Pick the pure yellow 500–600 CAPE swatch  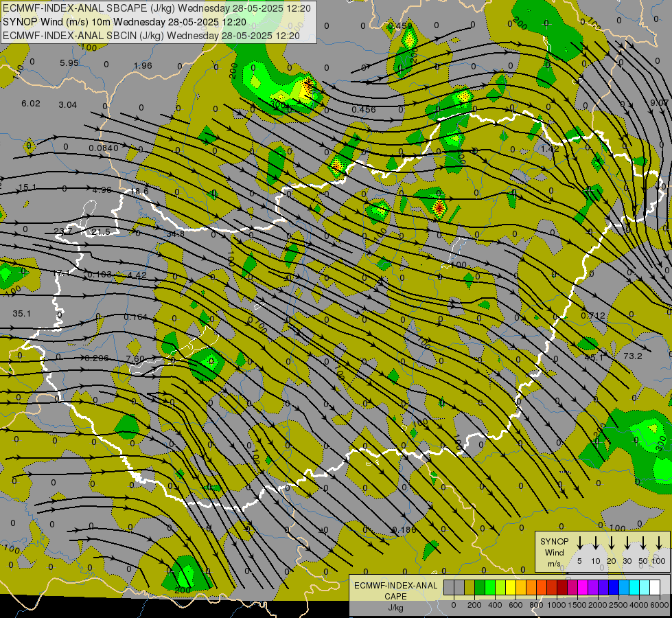pyautogui.click(x=511, y=587)
